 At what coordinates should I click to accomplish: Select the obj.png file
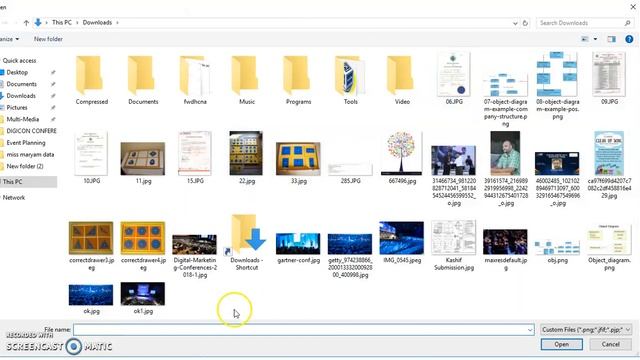[558, 252]
